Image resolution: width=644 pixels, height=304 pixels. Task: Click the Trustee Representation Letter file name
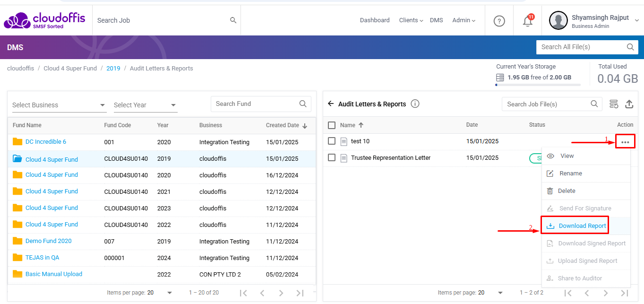(x=391, y=158)
